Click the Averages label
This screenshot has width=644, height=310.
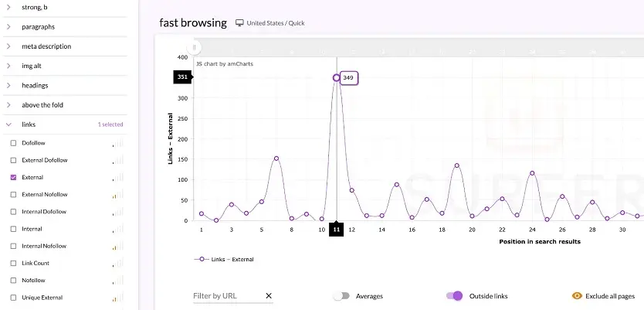pyautogui.click(x=369, y=296)
